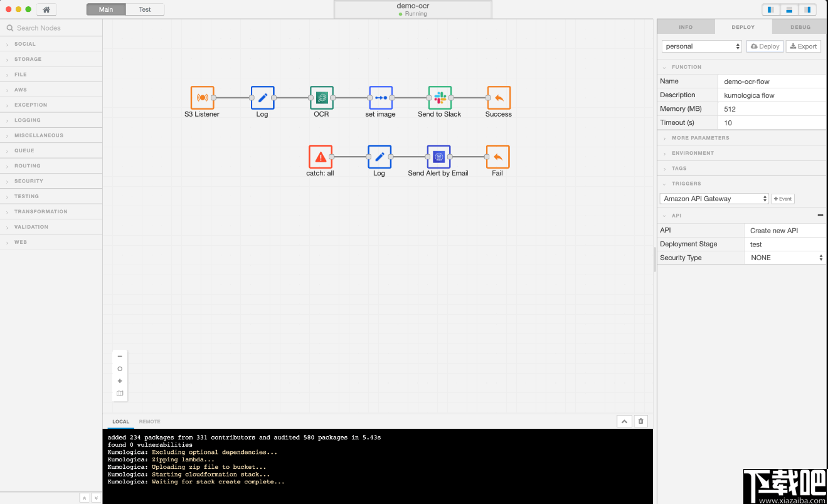The image size is (828, 504).
Task: Expand the Queue node category
Action: click(x=51, y=150)
